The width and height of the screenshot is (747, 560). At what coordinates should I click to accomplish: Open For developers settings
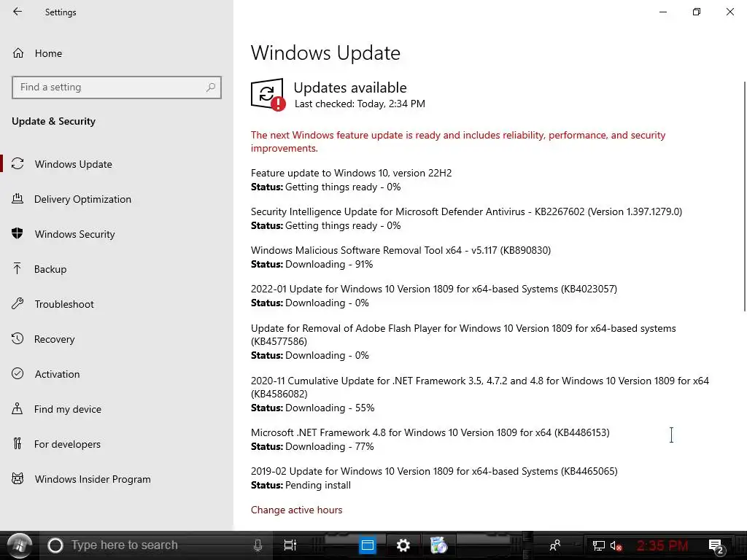[56, 444]
